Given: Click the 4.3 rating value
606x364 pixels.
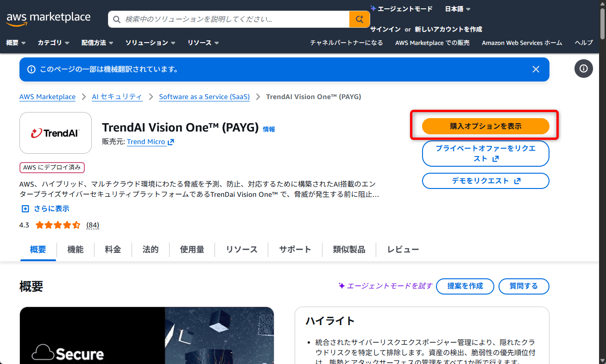Looking at the screenshot, I should pyautogui.click(x=24, y=225).
